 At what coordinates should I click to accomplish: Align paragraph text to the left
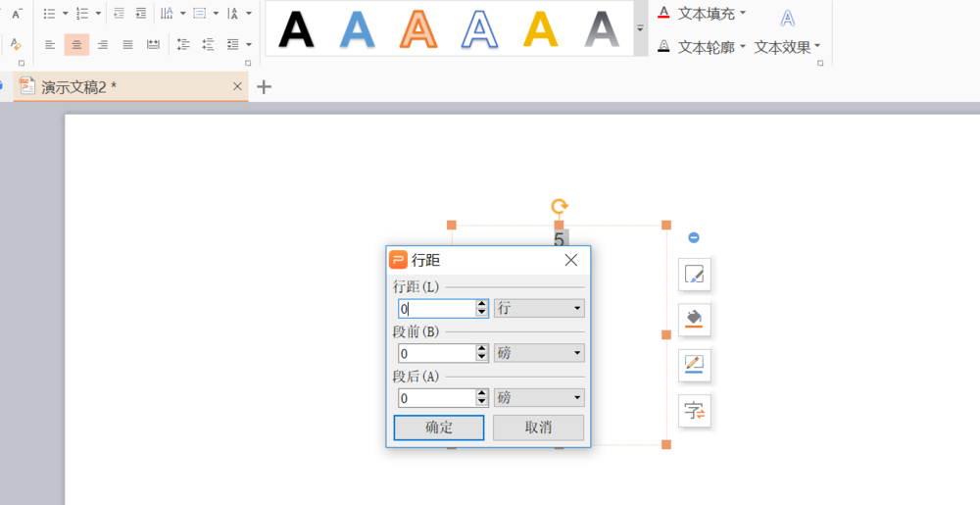tap(50, 44)
